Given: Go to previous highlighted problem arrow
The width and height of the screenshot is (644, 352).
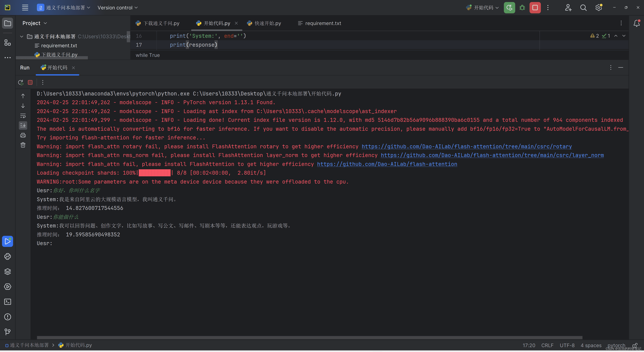Looking at the screenshot, I should 616,36.
